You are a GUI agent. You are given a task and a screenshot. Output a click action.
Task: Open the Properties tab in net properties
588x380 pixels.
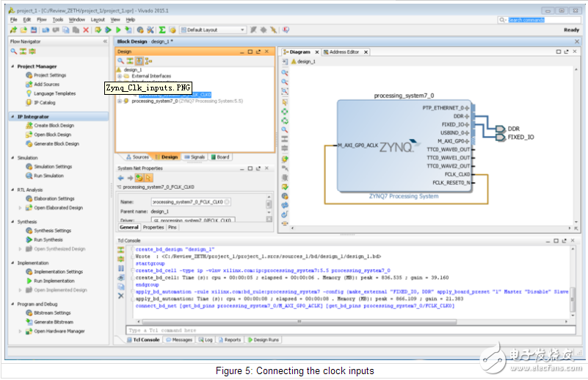[x=153, y=227]
